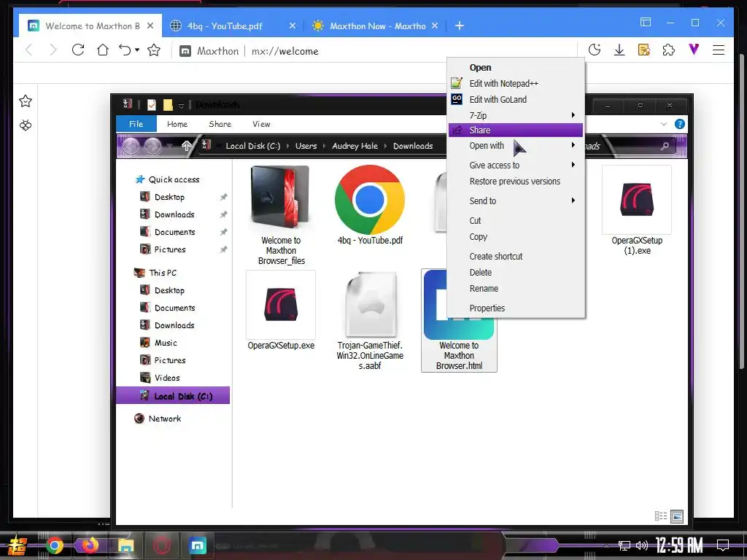Open the purple V wallet icon
This screenshot has width=747, height=560.
click(694, 50)
